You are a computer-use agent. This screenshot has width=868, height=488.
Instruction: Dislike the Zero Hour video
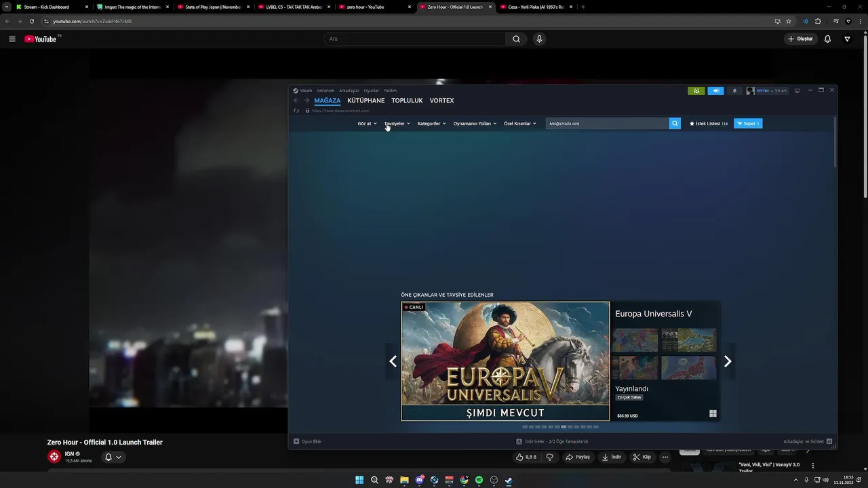[x=550, y=457]
